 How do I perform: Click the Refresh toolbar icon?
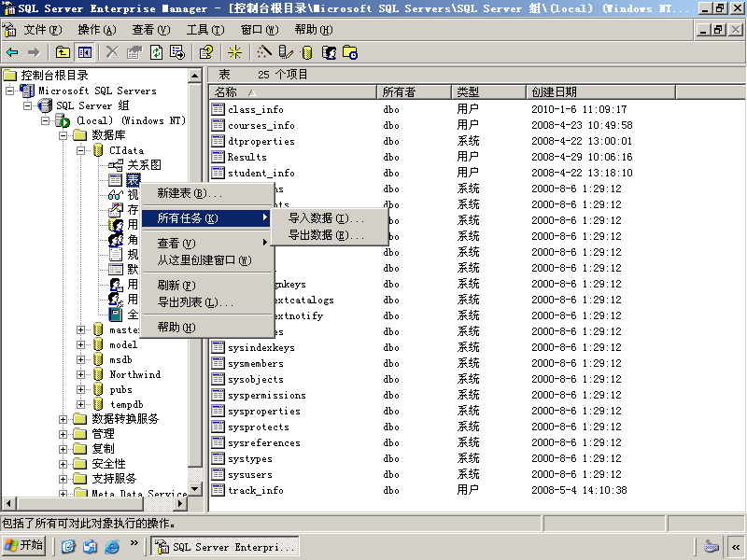[156, 52]
